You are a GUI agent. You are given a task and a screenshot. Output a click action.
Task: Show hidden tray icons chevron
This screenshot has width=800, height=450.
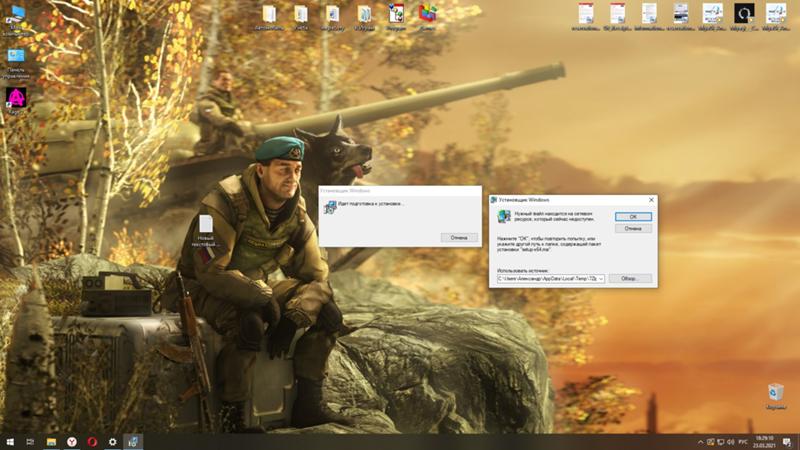point(700,442)
